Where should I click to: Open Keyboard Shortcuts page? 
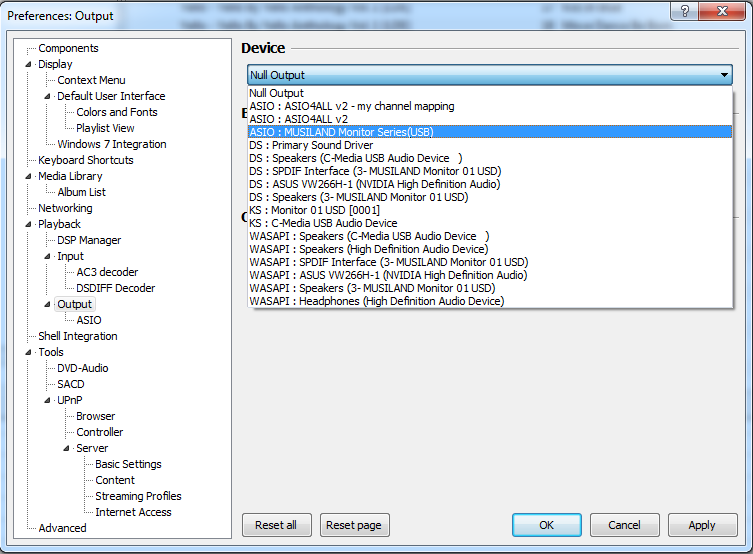click(86, 160)
